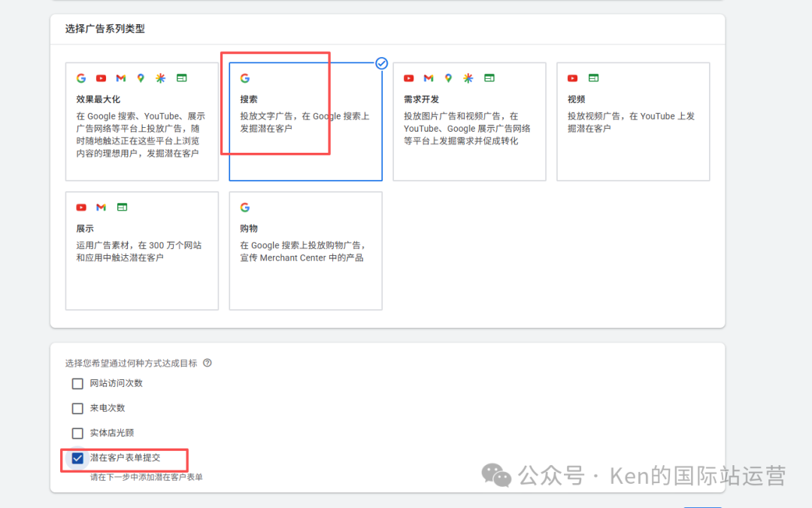
Task: Enable the 实体店光顾 checkbox
Action: [77, 433]
